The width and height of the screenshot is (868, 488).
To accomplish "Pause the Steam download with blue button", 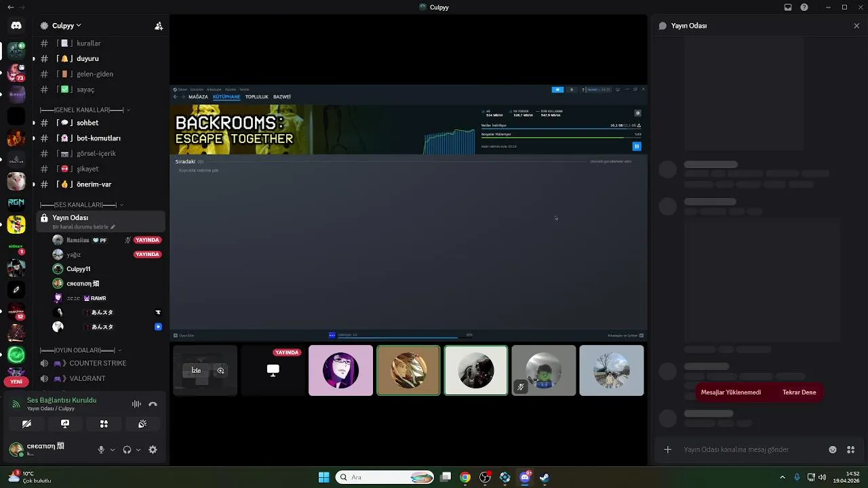I will click(637, 146).
